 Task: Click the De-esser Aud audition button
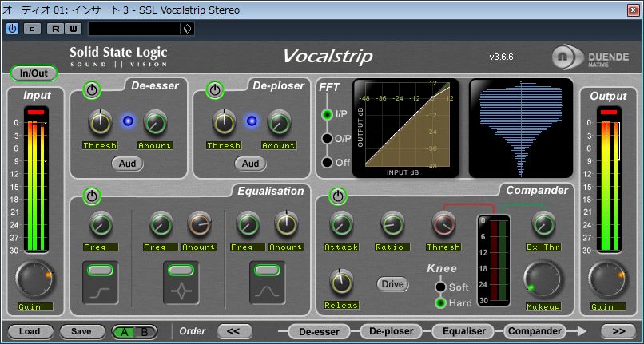point(127,164)
